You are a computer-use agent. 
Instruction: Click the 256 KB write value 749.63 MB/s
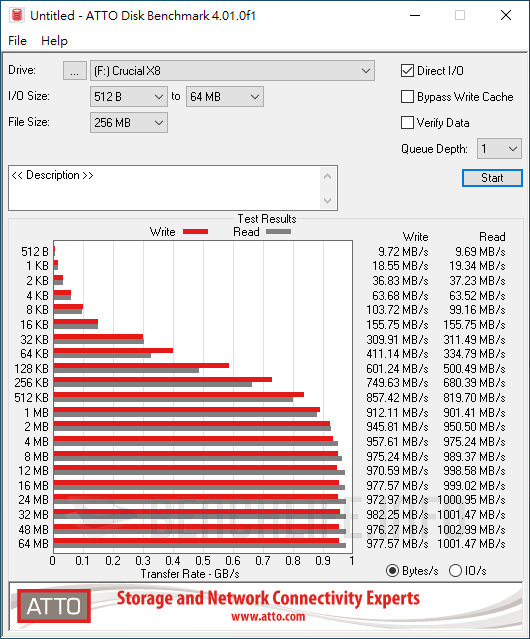pyautogui.click(x=397, y=383)
